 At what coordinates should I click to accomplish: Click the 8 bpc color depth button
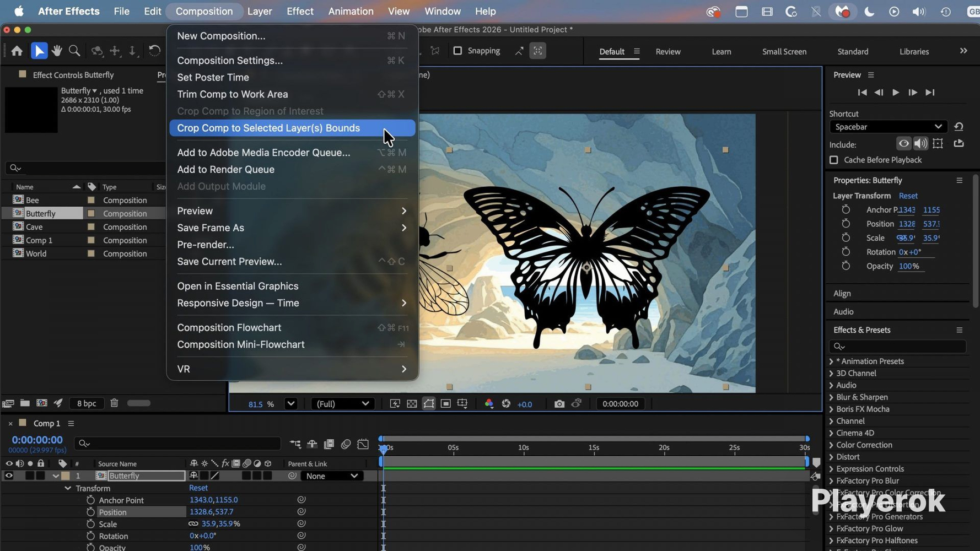pyautogui.click(x=87, y=403)
